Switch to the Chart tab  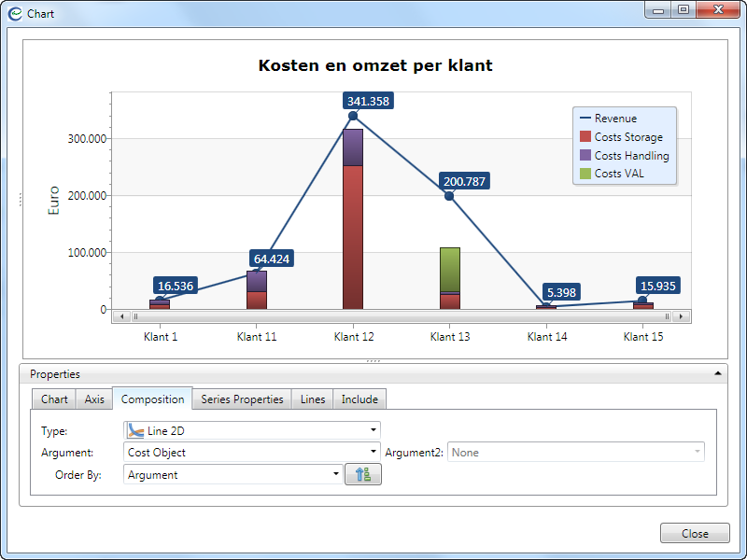pos(54,399)
